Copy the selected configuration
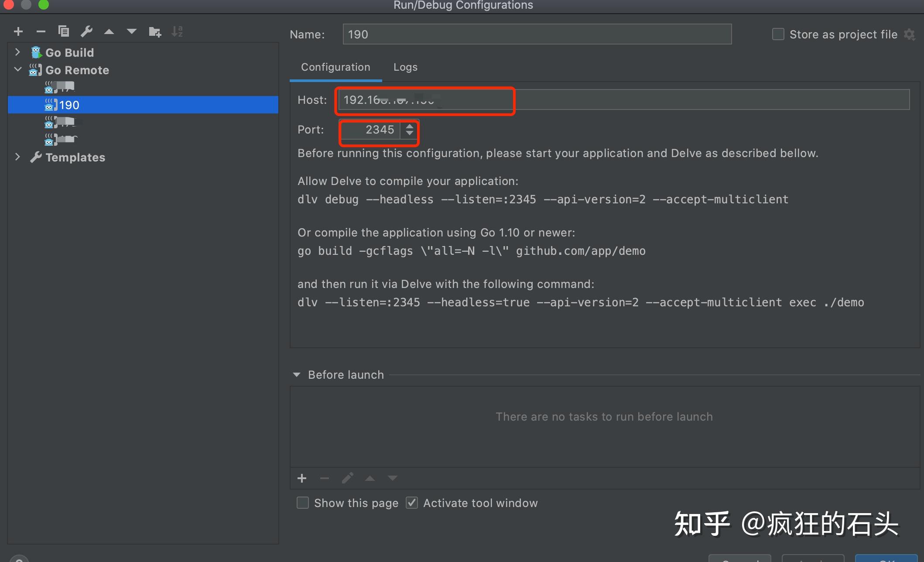This screenshot has height=562, width=924. (x=64, y=31)
